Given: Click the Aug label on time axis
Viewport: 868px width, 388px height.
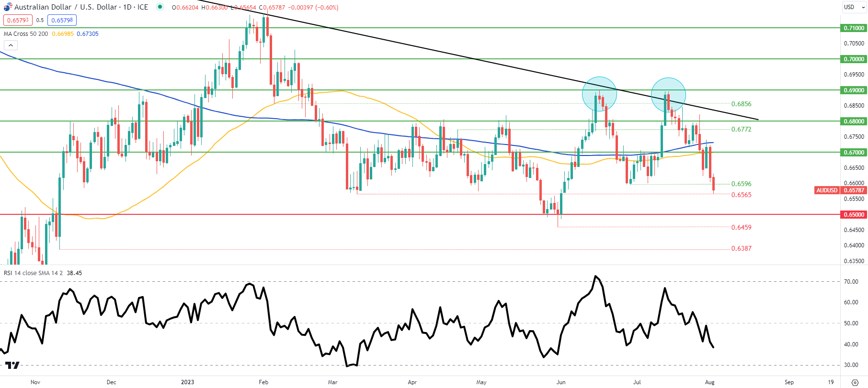Looking at the screenshot, I should click(710, 382).
